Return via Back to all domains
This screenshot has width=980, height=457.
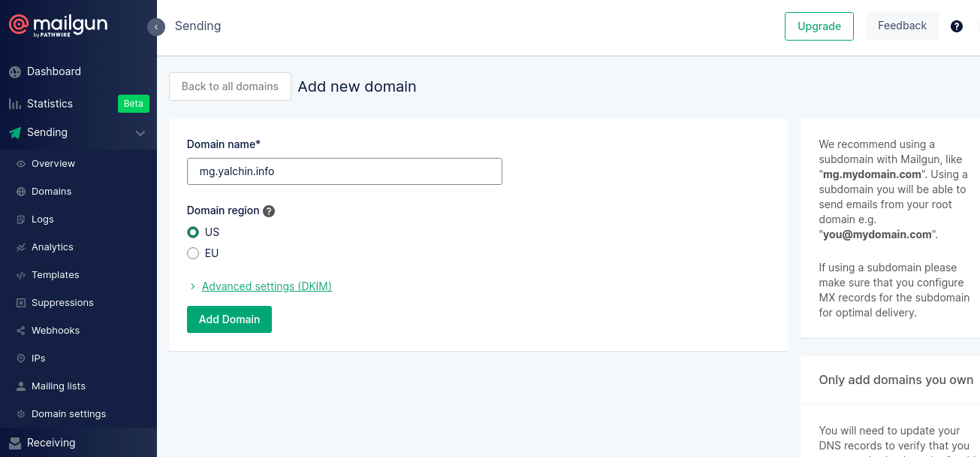pos(230,86)
